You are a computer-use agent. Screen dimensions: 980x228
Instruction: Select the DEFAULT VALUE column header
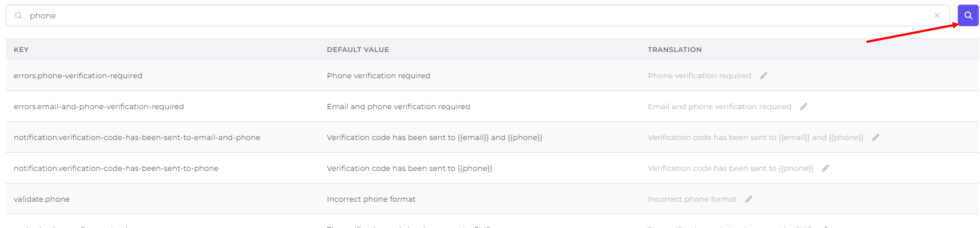(358, 50)
